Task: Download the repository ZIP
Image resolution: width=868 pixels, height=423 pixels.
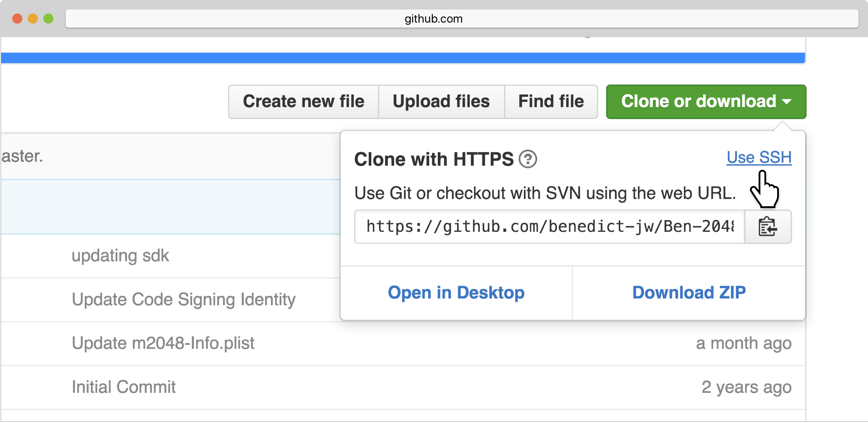Action: pyautogui.click(x=689, y=292)
